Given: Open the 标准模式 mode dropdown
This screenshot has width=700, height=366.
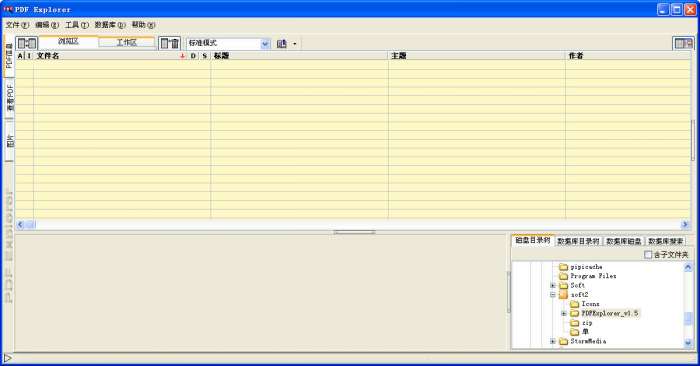Looking at the screenshot, I should point(265,44).
